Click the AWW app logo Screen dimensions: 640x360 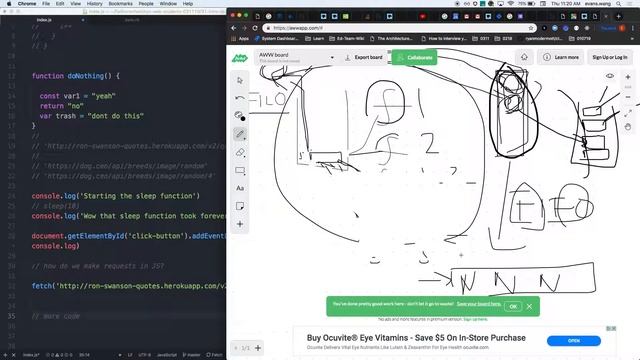240,58
